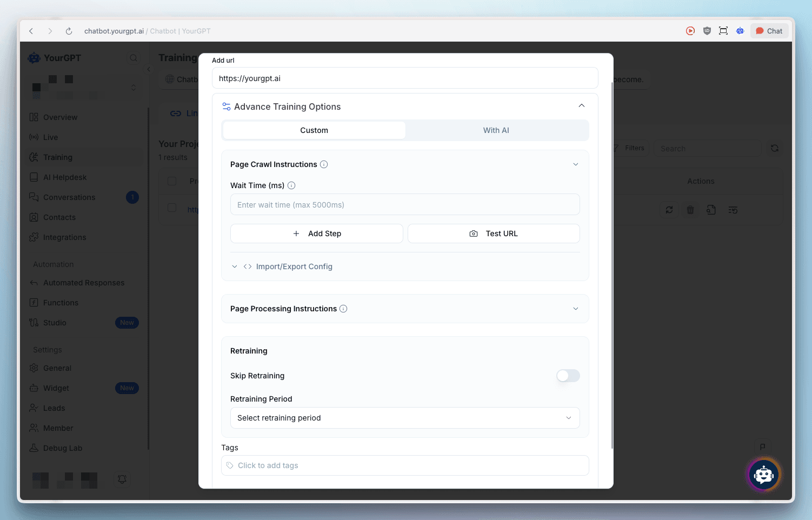Click the Wait Time info icon
The height and width of the screenshot is (520, 812).
291,185
